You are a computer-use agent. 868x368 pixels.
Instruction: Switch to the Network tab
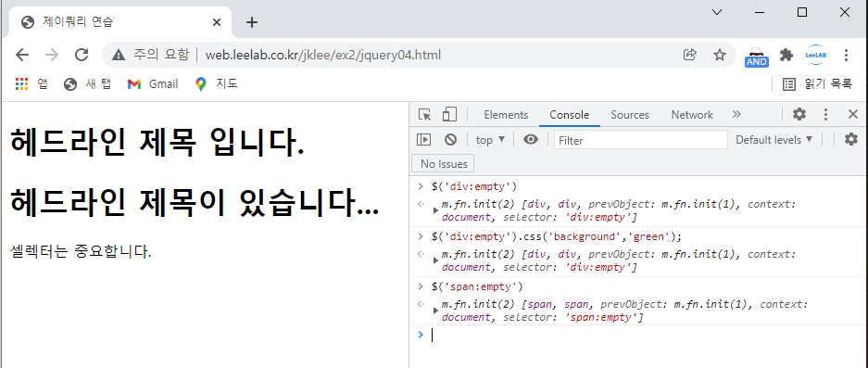pos(692,115)
